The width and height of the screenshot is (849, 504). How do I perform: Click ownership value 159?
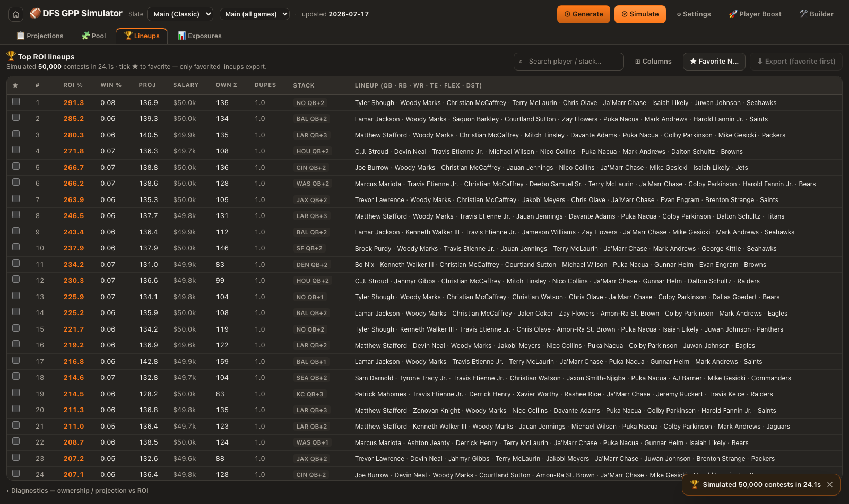coord(222,362)
